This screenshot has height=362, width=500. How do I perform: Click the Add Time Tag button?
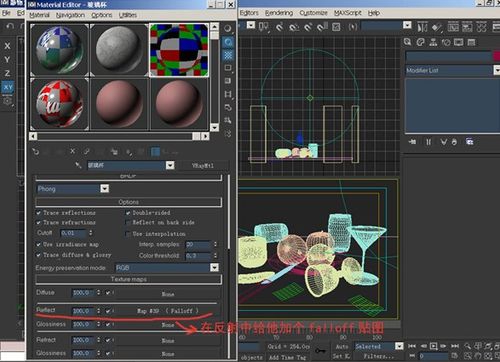coord(287,357)
